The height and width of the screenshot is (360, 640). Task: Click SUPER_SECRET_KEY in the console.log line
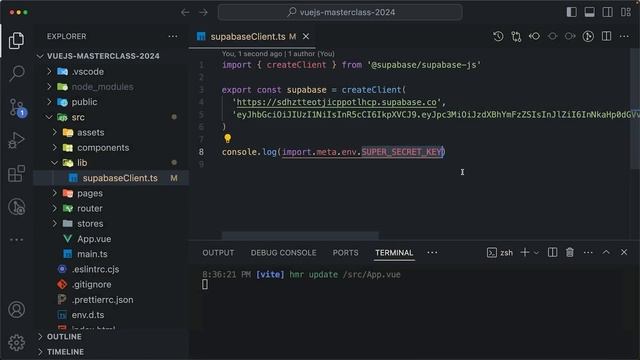pos(402,152)
